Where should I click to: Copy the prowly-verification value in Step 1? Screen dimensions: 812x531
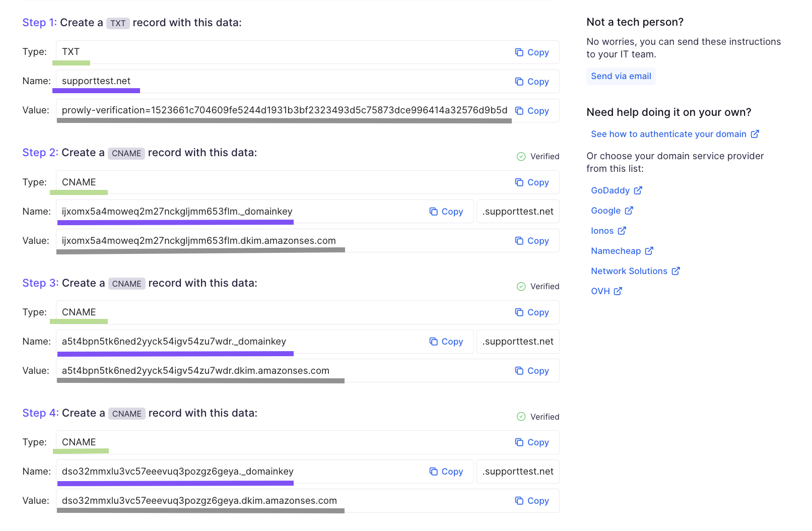[x=531, y=111]
